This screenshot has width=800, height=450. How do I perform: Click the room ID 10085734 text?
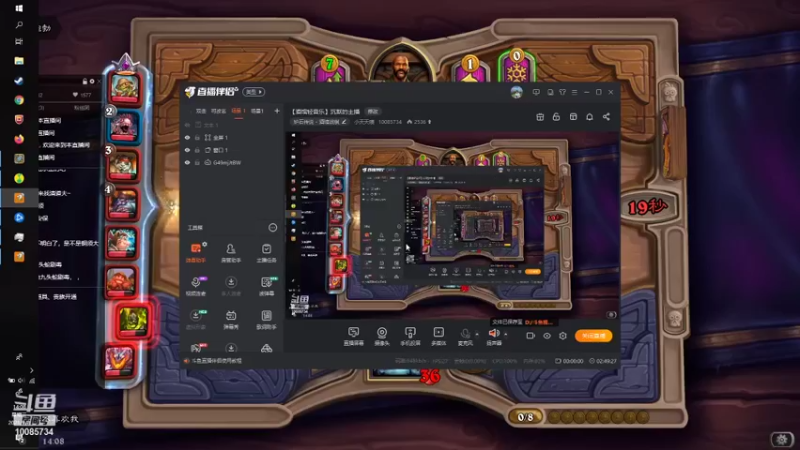(x=390, y=122)
